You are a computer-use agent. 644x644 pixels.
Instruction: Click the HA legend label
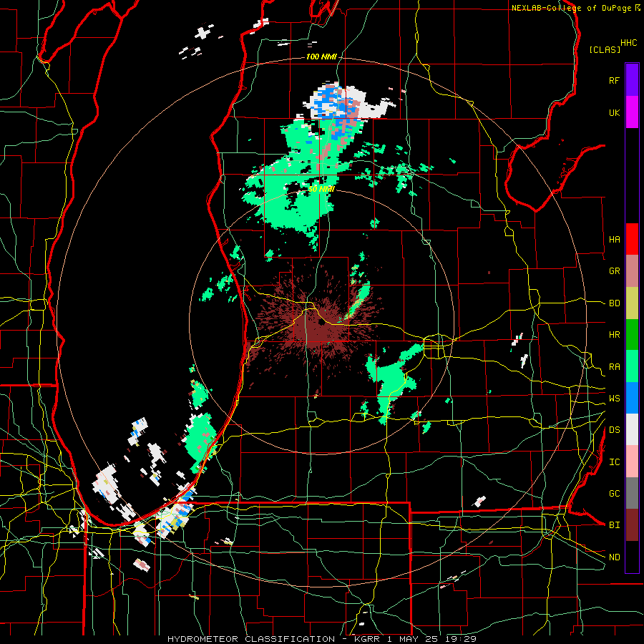coord(614,239)
